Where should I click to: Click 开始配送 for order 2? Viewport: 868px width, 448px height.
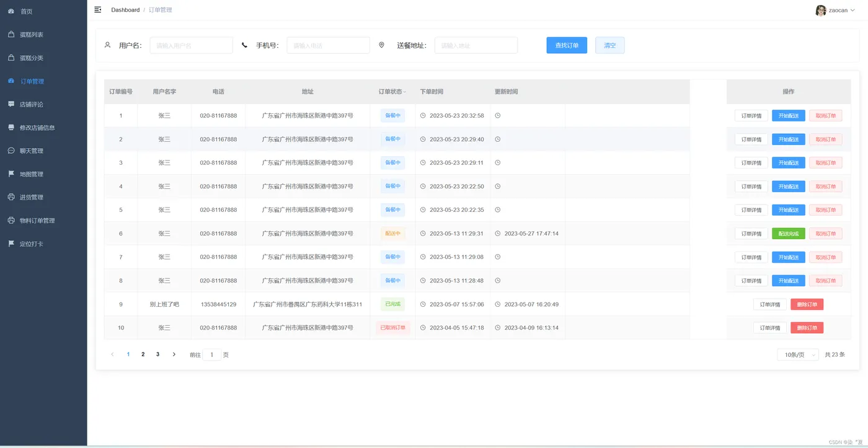[x=789, y=139]
